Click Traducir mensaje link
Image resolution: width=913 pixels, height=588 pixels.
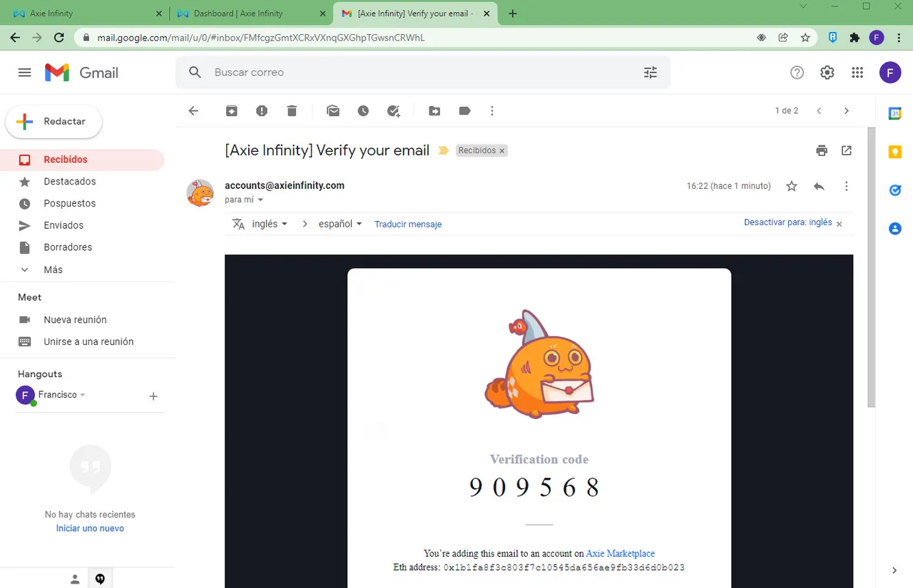[408, 224]
